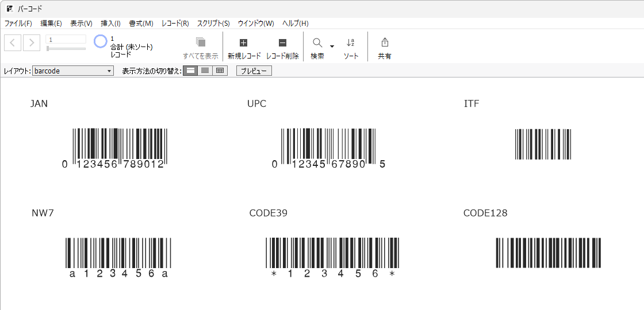Open the 編集(E) menu
The width and height of the screenshot is (644, 310).
[x=51, y=24]
